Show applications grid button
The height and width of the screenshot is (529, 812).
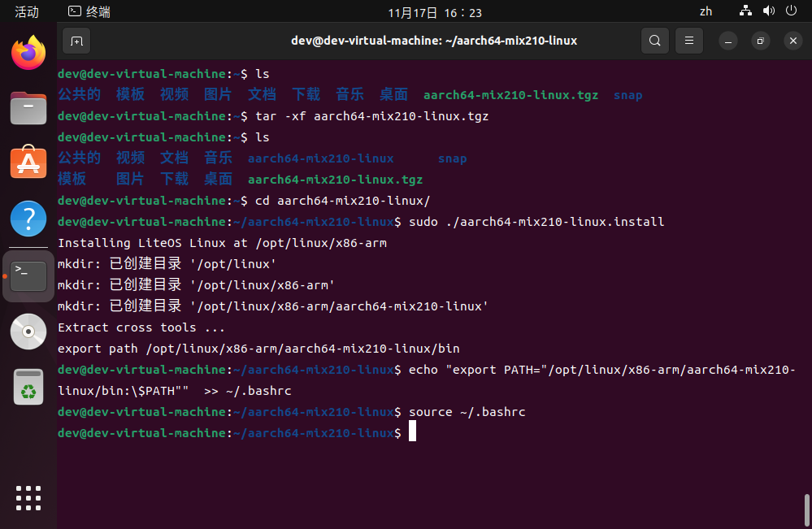[x=28, y=498]
